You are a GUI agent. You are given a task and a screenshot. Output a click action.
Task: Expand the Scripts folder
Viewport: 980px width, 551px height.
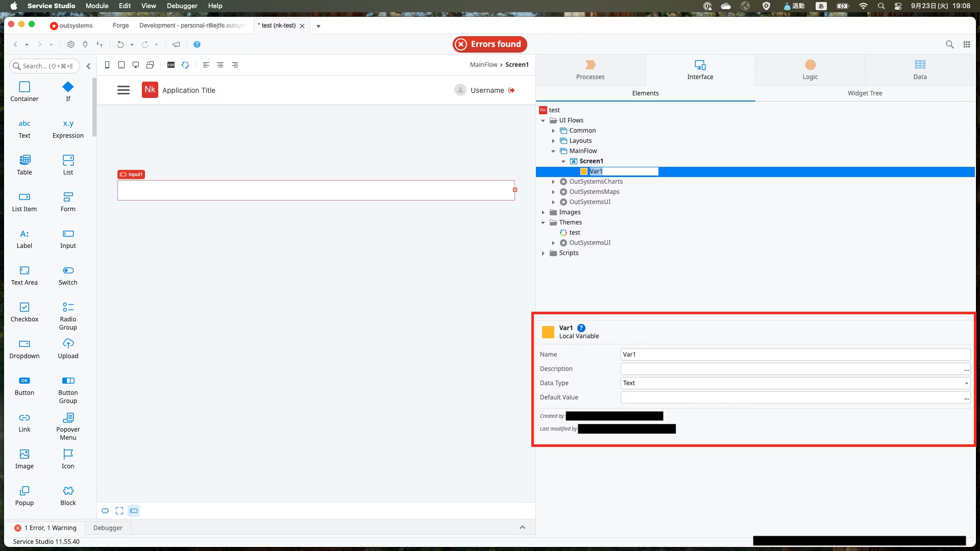point(543,253)
